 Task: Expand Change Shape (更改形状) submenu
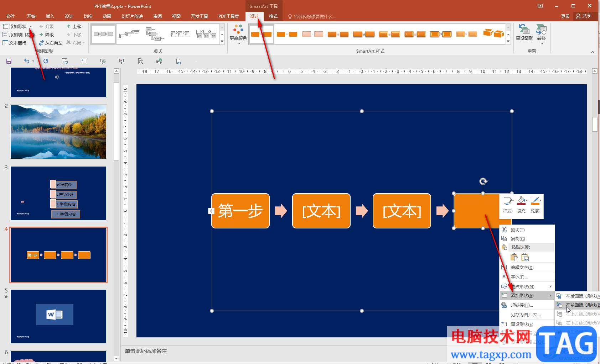coord(527,286)
